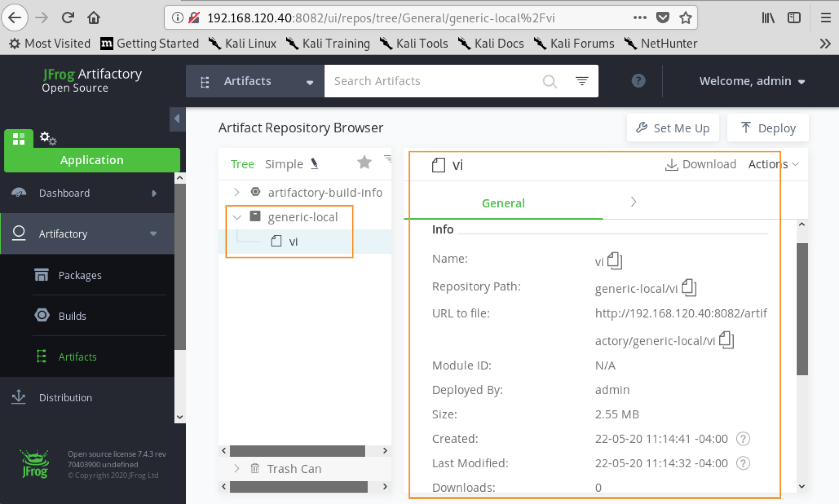Show the next tabs with arrow
The image size is (839, 504).
pos(633,202)
